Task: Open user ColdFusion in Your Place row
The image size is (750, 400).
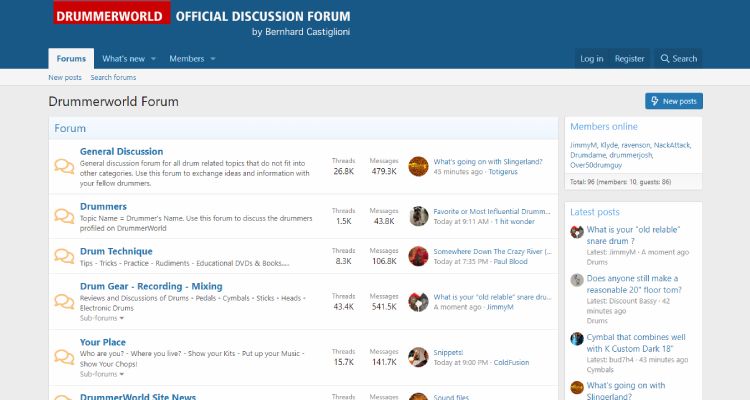Action: tap(511, 363)
